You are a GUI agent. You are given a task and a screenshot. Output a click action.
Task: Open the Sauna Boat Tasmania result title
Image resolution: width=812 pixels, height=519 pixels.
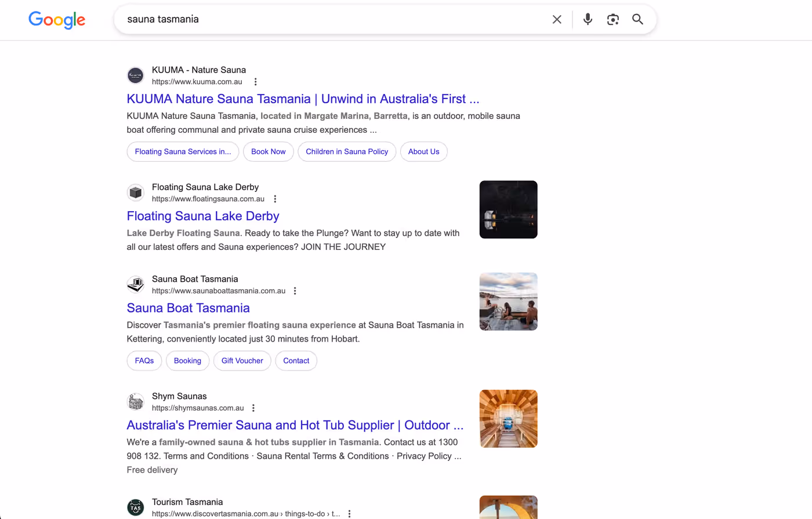tap(188, 308)
